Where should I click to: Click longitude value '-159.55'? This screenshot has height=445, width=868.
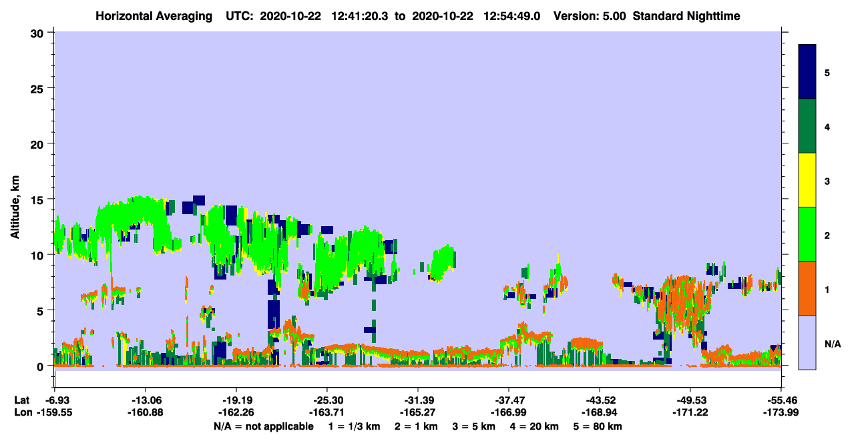coord(55,413)
